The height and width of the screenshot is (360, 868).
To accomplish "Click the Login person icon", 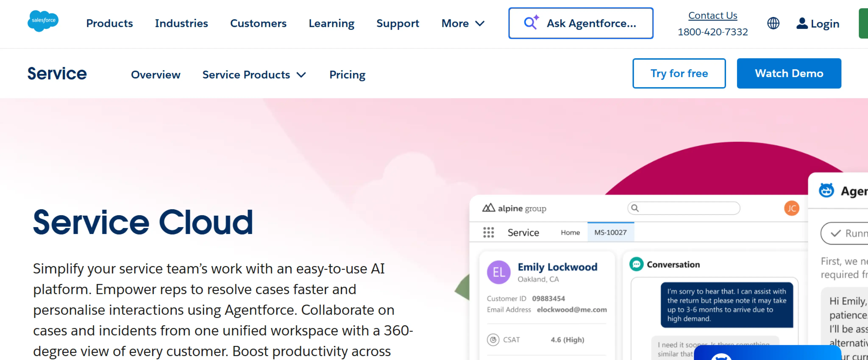I will [802, 23].
